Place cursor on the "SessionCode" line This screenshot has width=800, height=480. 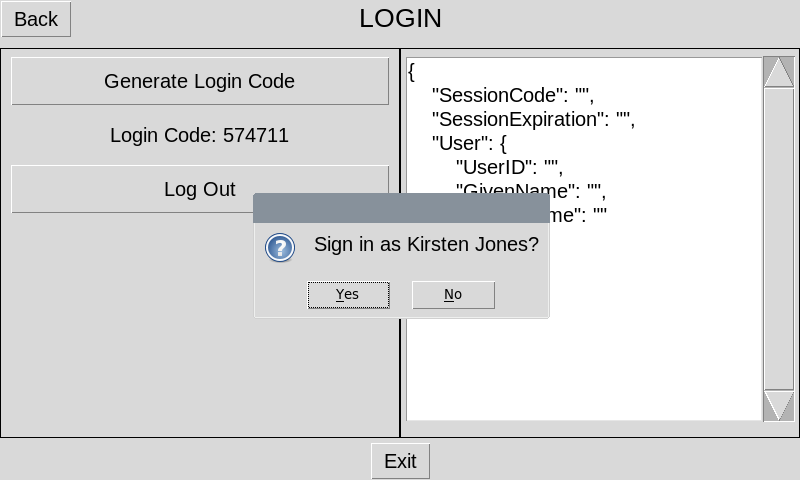(513, 96)
